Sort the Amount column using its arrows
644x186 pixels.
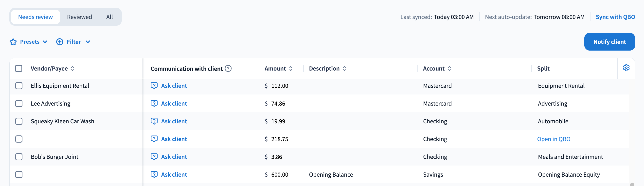click(x=291, y=69)
